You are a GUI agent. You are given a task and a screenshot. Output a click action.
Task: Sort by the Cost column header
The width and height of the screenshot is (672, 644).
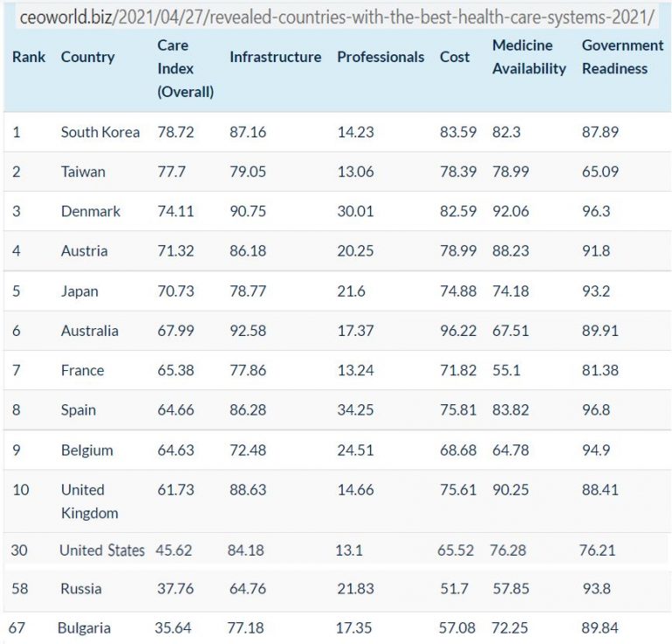454,57
